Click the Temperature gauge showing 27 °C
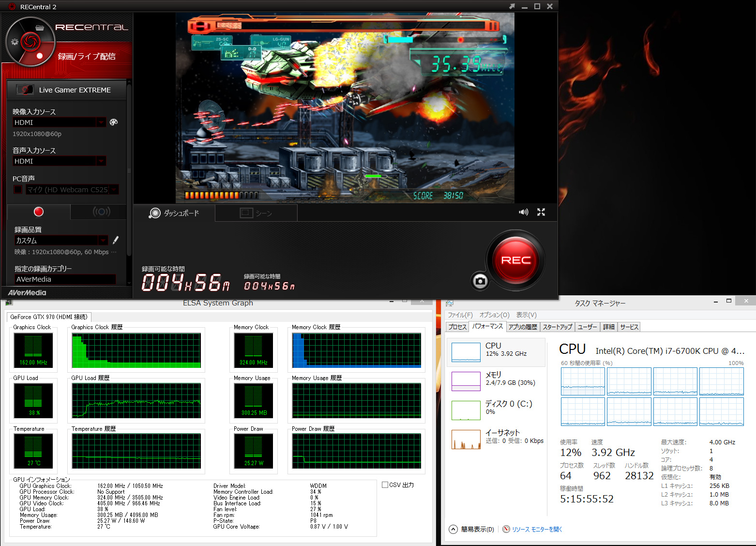This screenshot has width=756, height=546. [33, 451]
